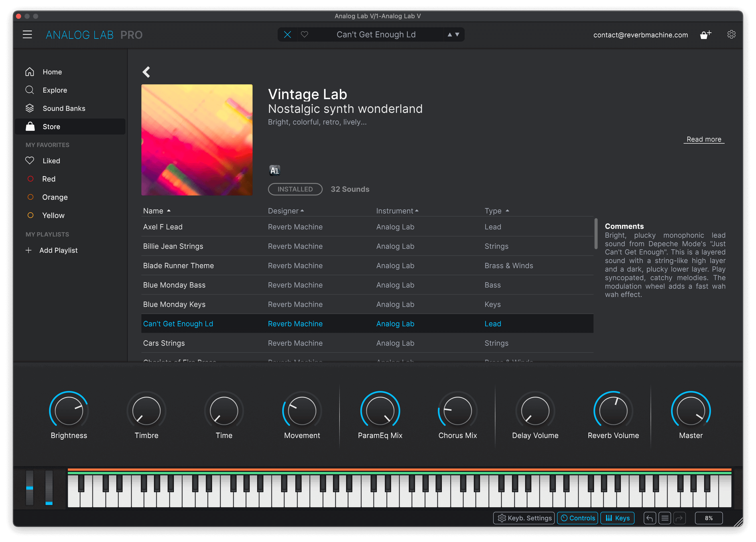
Task: Open Home in the sidebar
Action: click(70, 72)
